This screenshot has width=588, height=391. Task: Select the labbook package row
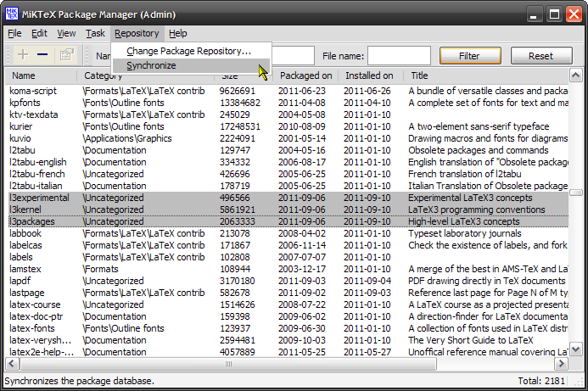click(x=288, y=233)
